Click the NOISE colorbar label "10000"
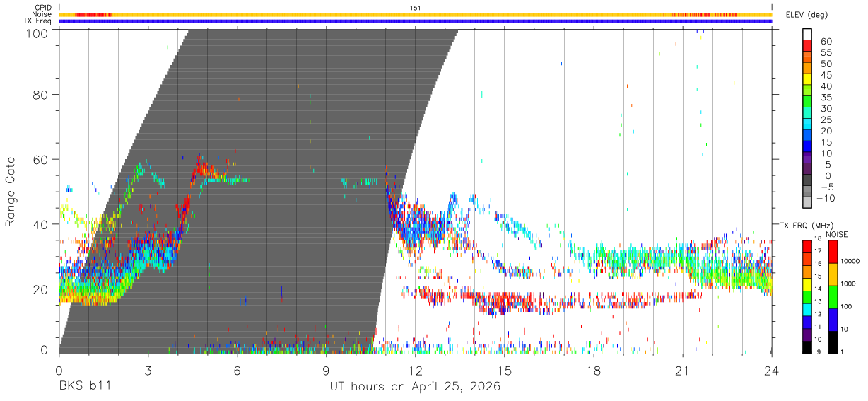The image size is (868, 401). click(x=850, y=262)
